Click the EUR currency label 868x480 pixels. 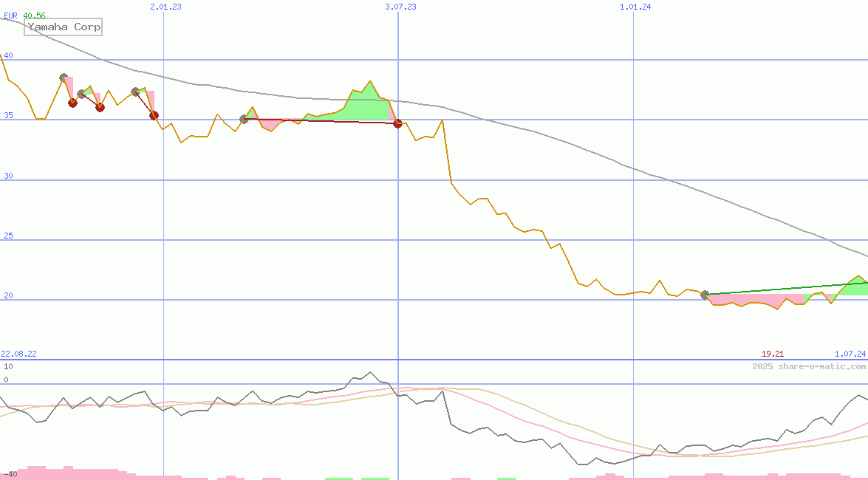pos(10,16)
